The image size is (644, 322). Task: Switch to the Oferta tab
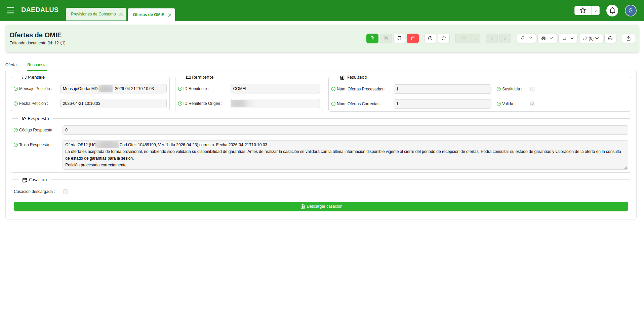point(11,65)
